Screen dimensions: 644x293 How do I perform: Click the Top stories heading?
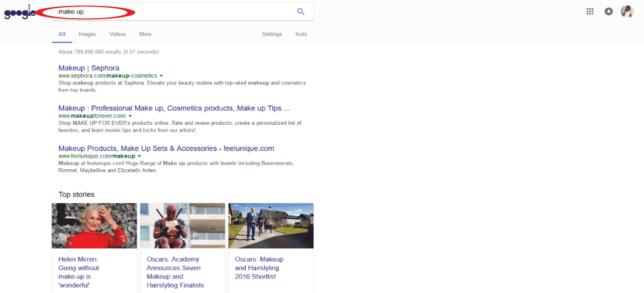[x=76, y=195]
